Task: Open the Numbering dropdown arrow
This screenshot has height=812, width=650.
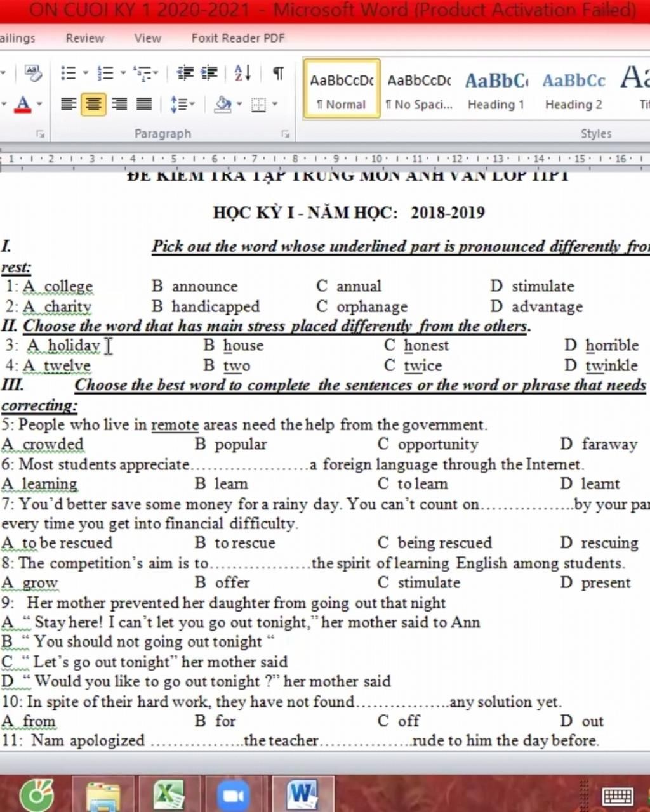Action: coord(123,74)
